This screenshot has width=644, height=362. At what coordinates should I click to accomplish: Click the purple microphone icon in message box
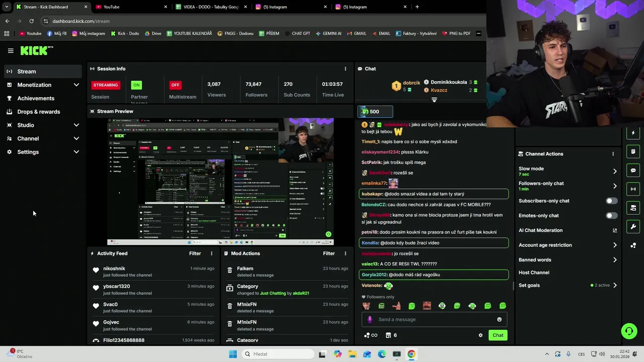pos(370,319)
